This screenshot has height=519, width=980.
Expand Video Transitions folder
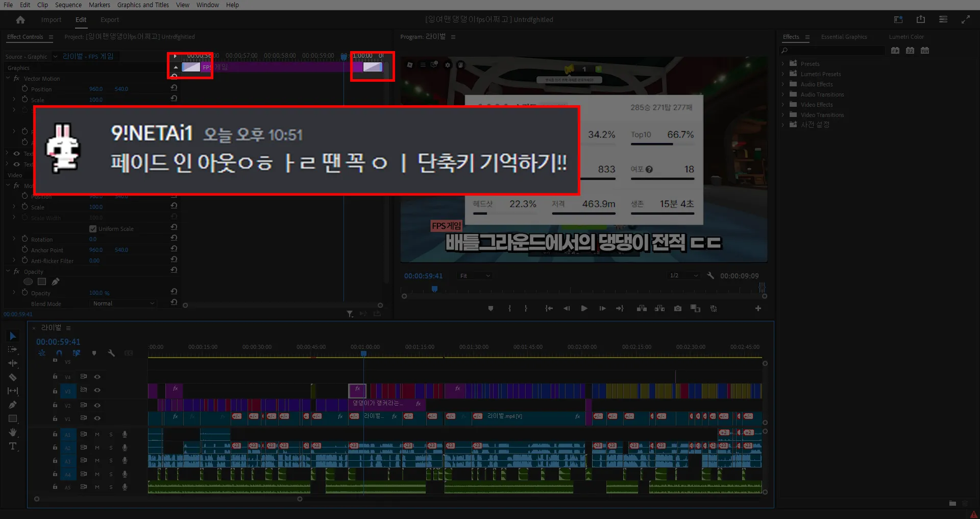coord(782,115)
